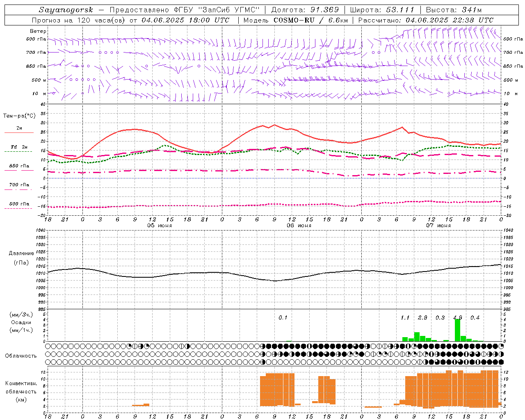Click the "Рассчитано: 04.06.2025 22:38 UTC" text
The image size is (525, 420).
click(x=426, y=20)
